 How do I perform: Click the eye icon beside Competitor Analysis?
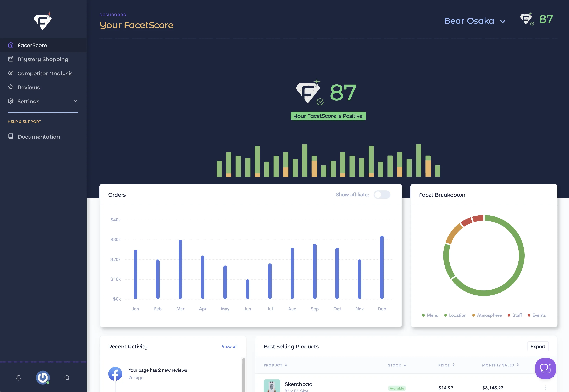(11, 73)
